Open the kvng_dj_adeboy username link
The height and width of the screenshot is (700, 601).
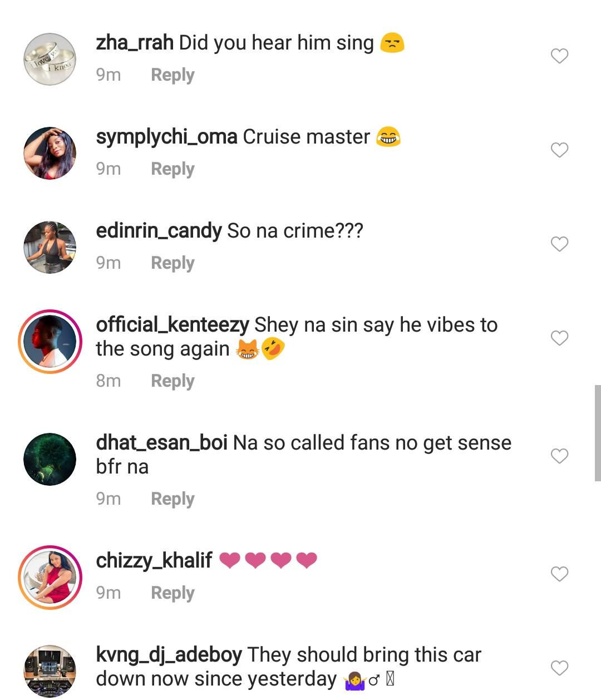pyautogui.click(x=169, y=655)
